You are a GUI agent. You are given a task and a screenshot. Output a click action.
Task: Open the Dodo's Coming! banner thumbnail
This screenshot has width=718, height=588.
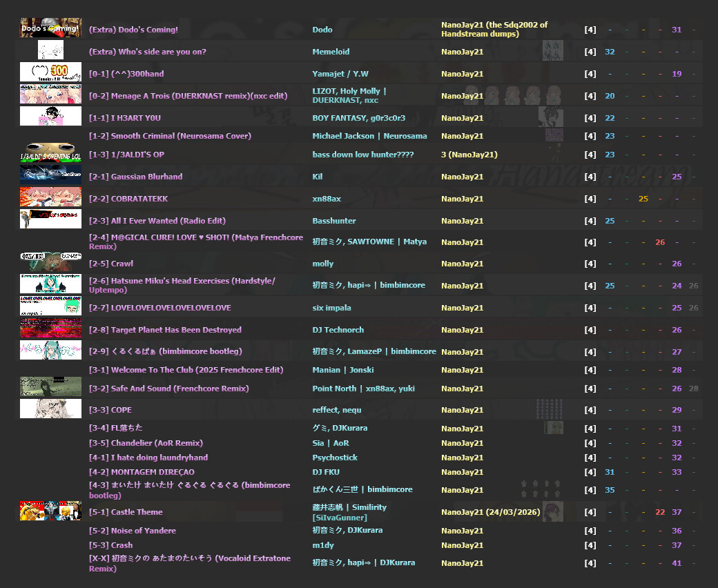coord(50,28)
